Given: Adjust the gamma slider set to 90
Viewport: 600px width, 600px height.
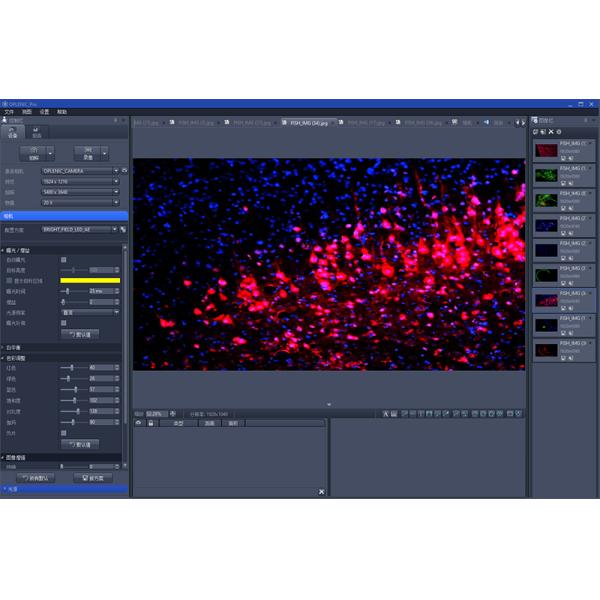Looking at the screenshot, I should tap(73, 422).
